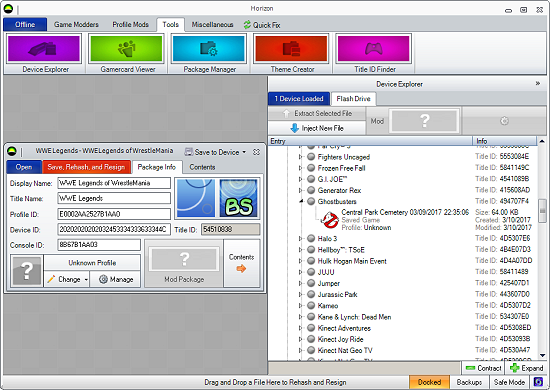The image size is (550, 390).
Task: Open the Theme Creator tool
Action: coord(291,53)
